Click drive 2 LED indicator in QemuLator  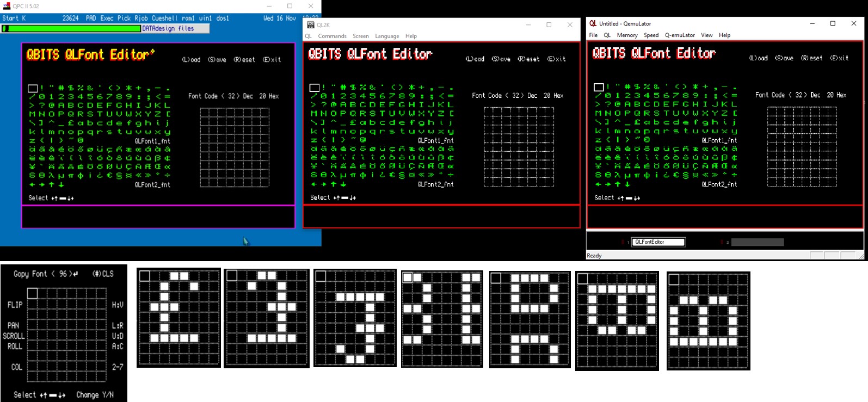click(722, 242)
